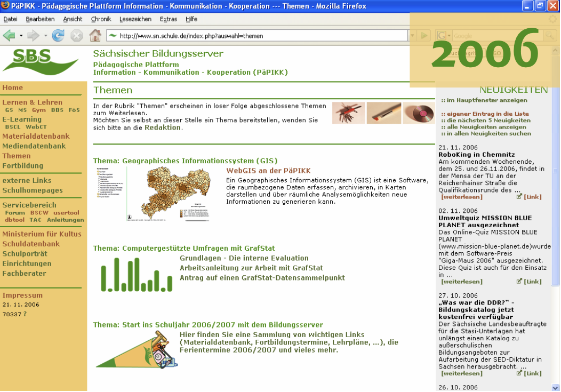
Task: Open the Fortbildung link
Action: coord(22,165)
